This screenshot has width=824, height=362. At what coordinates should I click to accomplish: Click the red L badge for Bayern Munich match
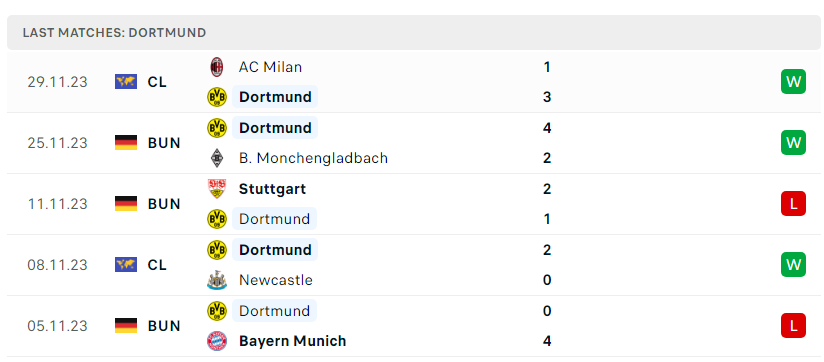tap(793, 326)
